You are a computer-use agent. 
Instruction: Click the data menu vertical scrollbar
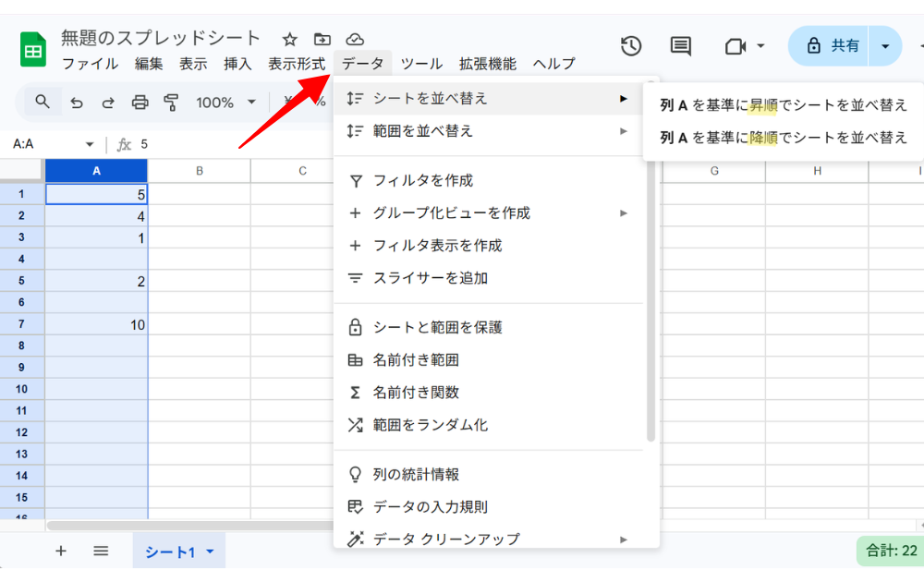(x=650, y=277)
